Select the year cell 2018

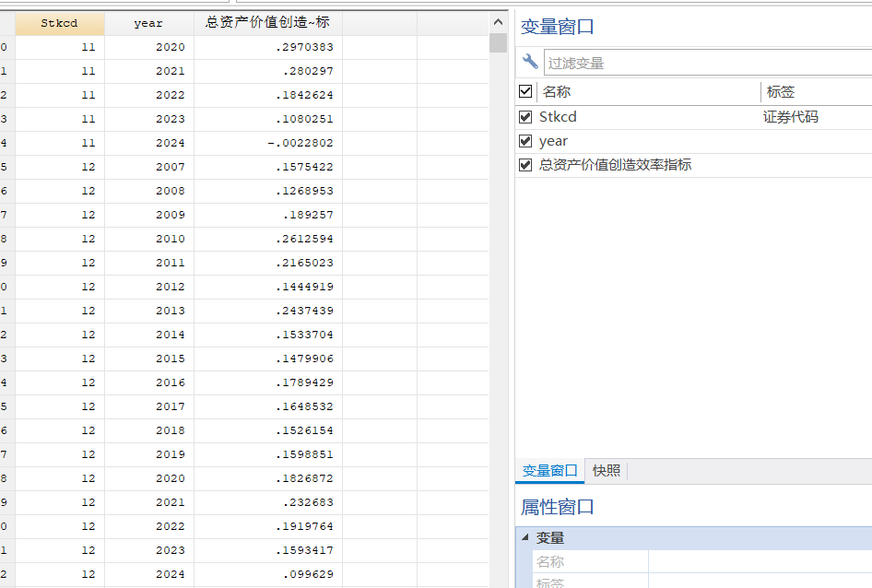[149, 430]
